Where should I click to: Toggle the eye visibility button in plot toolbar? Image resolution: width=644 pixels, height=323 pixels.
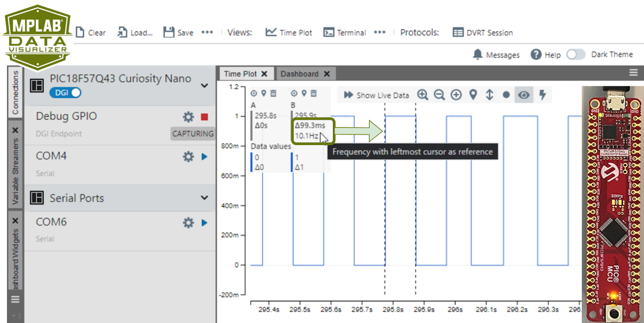click(x=524, y=95)
